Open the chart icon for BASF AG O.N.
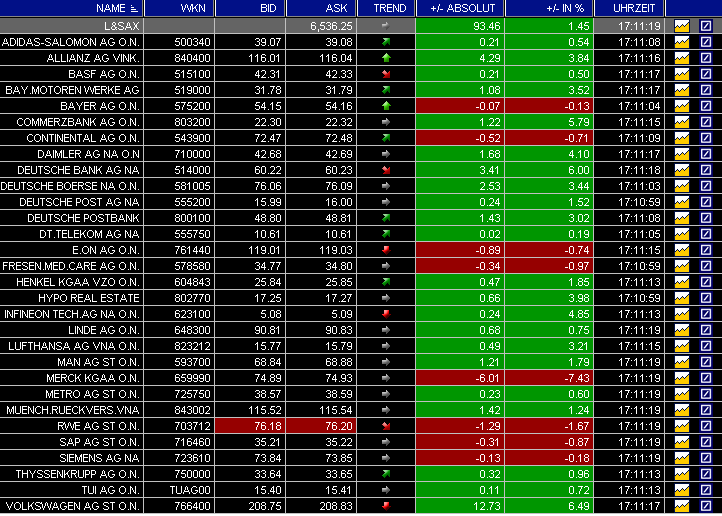722x516 pixels. [x=681, y=74]
